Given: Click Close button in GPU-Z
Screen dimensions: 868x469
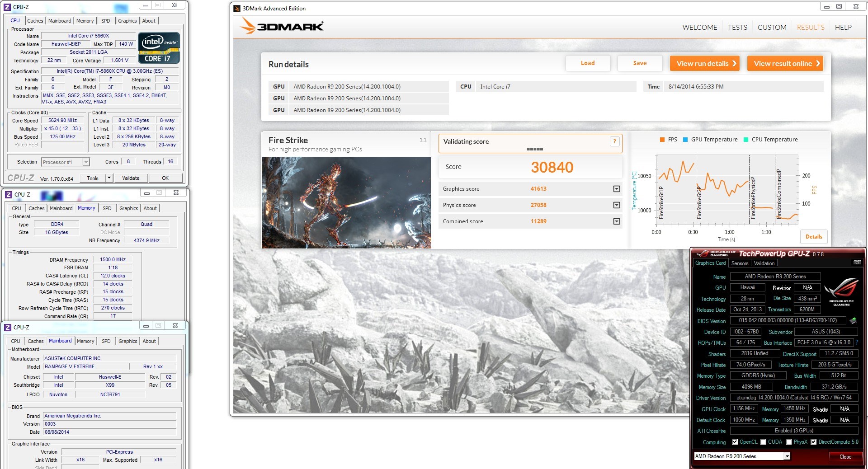Looking at the screenshot, I should pos(845,456).
